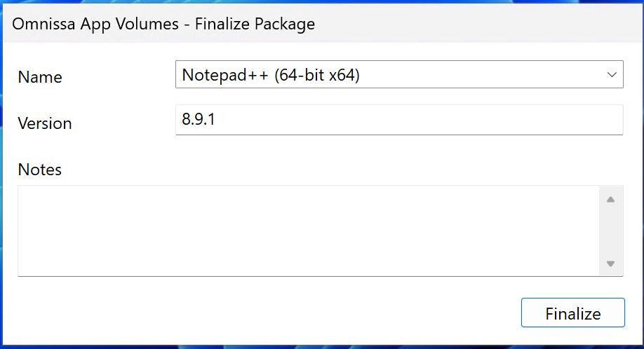Viewport: 644px width, 349px height.
Task: Click the Name field label
Action: (x=40, y=77)
